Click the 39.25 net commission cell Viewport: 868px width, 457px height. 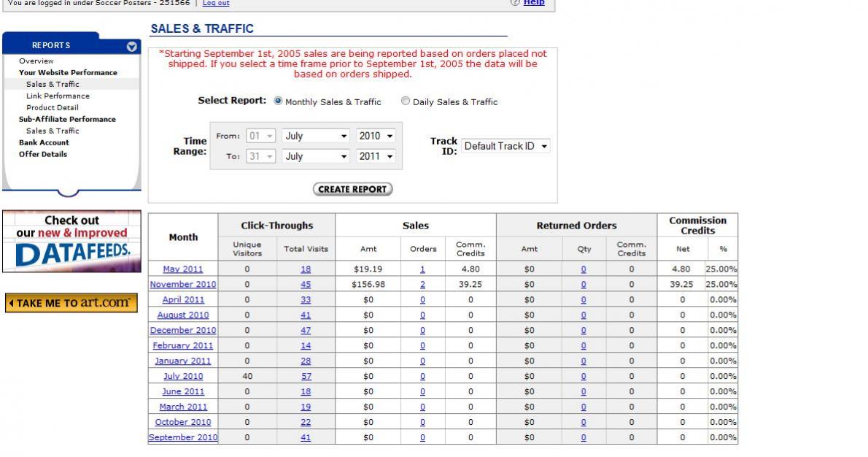[681, 284]
